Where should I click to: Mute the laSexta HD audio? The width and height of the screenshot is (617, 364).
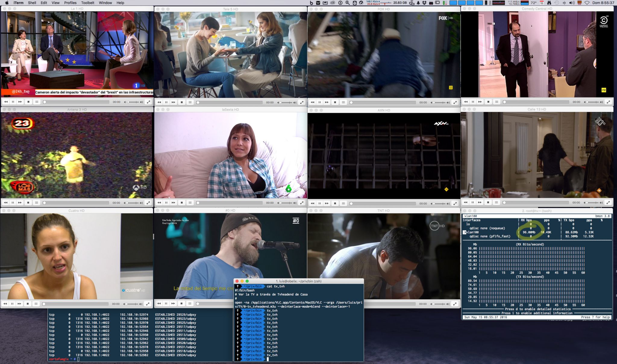click(x=278, y=203)
